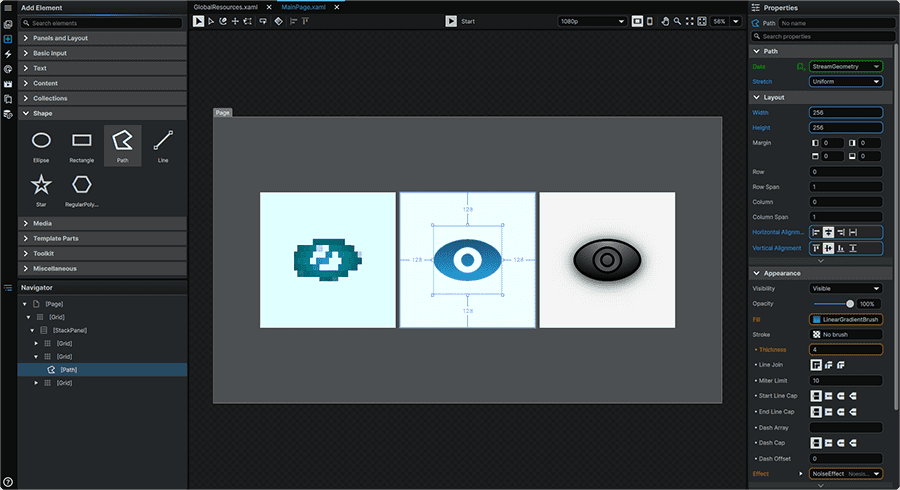Click the Thickness value field
Viewport: 900px width, 490px height.
pyautogui.click(x=845, y=349)
